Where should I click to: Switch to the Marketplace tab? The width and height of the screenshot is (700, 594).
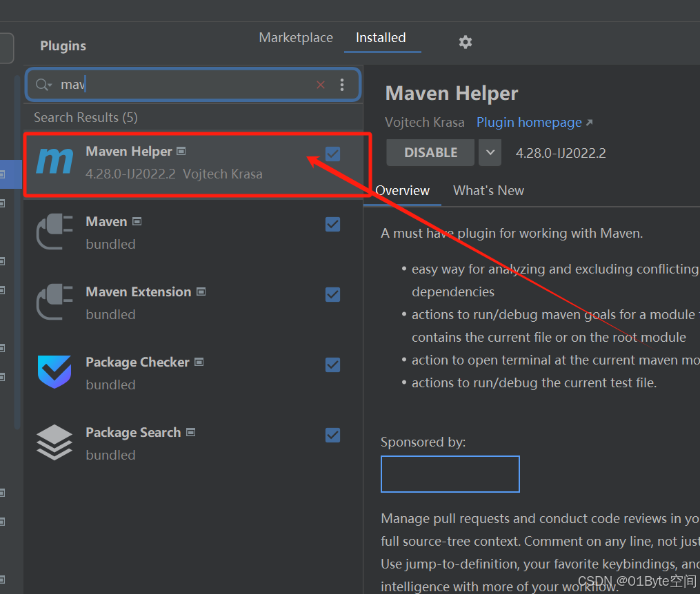click(296, 37)
